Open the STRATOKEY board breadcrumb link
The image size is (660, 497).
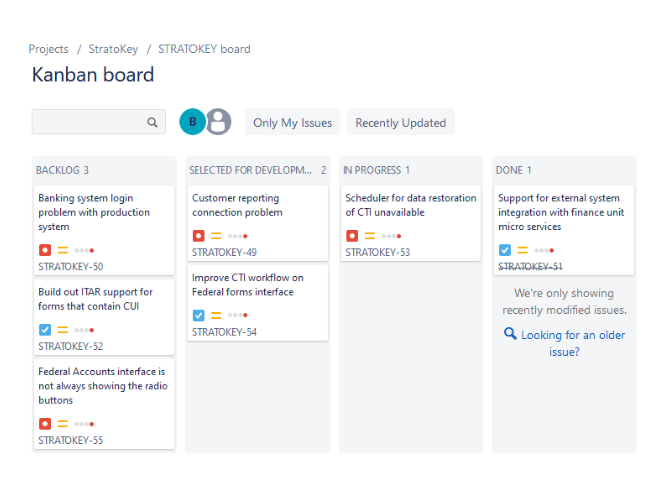(x=204, y=49)
